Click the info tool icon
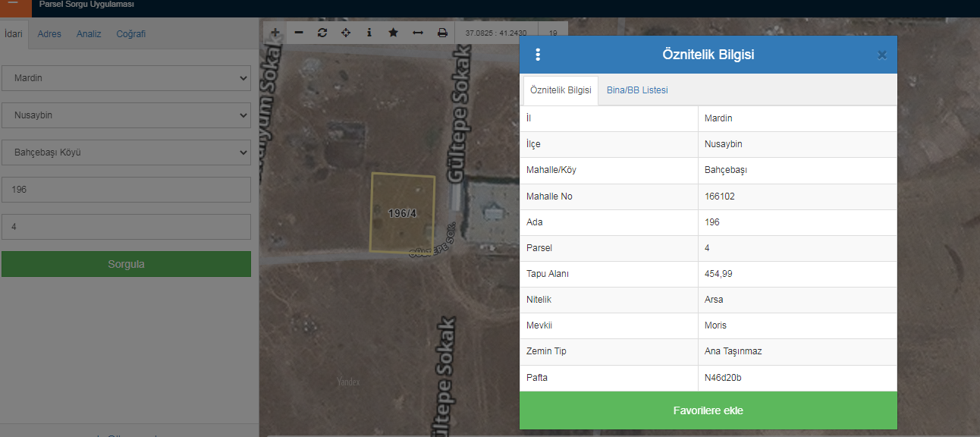 369,33
